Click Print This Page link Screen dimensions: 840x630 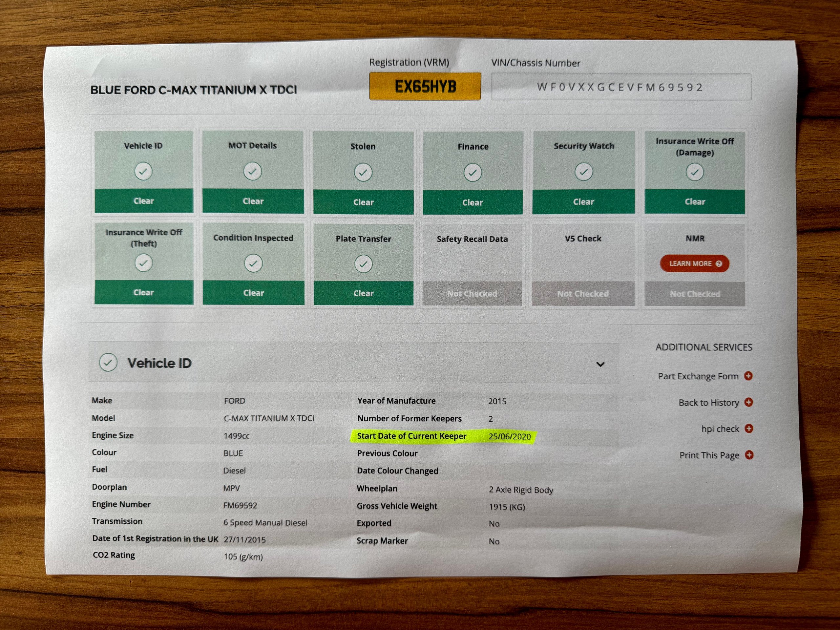pos(709,455)
